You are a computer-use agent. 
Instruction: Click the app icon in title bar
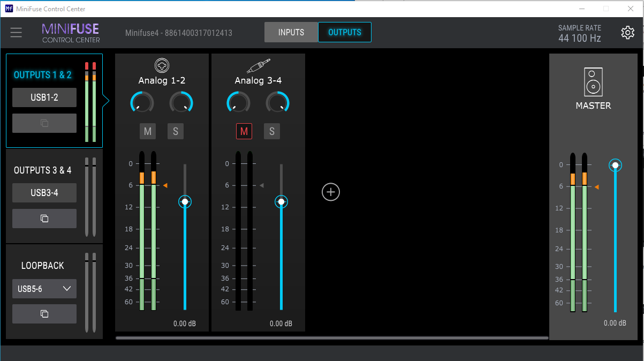click(9, 9)
